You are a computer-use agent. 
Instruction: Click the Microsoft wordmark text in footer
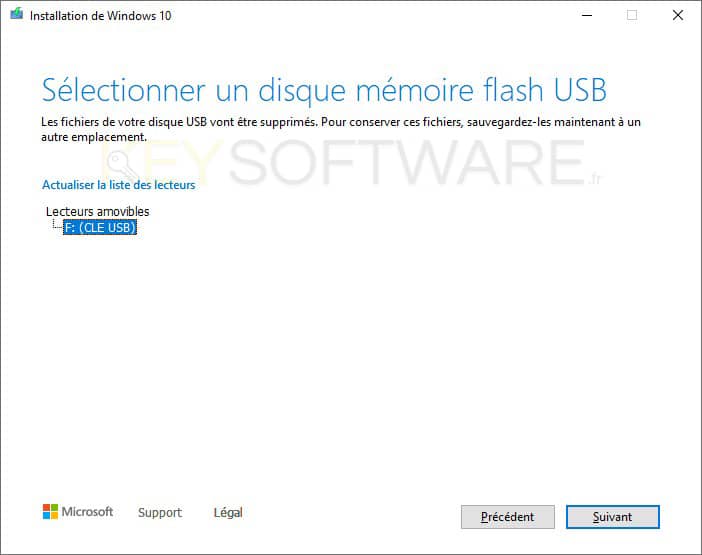87,512
